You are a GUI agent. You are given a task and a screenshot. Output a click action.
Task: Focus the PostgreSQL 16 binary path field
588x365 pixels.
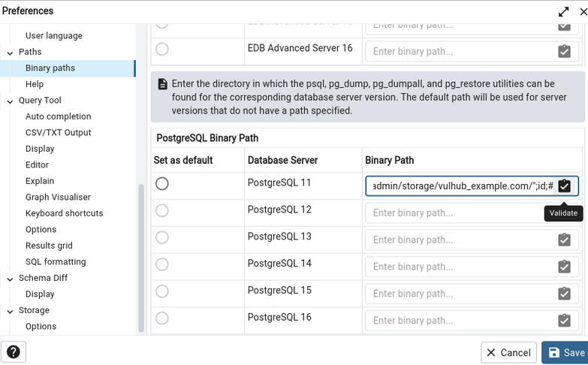pos(472,321)
